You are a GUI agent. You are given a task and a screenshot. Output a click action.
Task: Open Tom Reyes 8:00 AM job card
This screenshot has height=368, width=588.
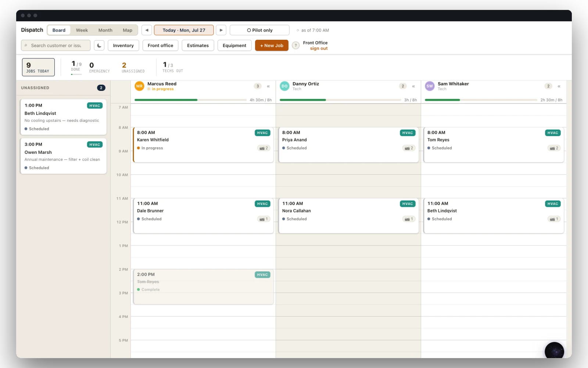pyautogui.click(x=494, y=145)
